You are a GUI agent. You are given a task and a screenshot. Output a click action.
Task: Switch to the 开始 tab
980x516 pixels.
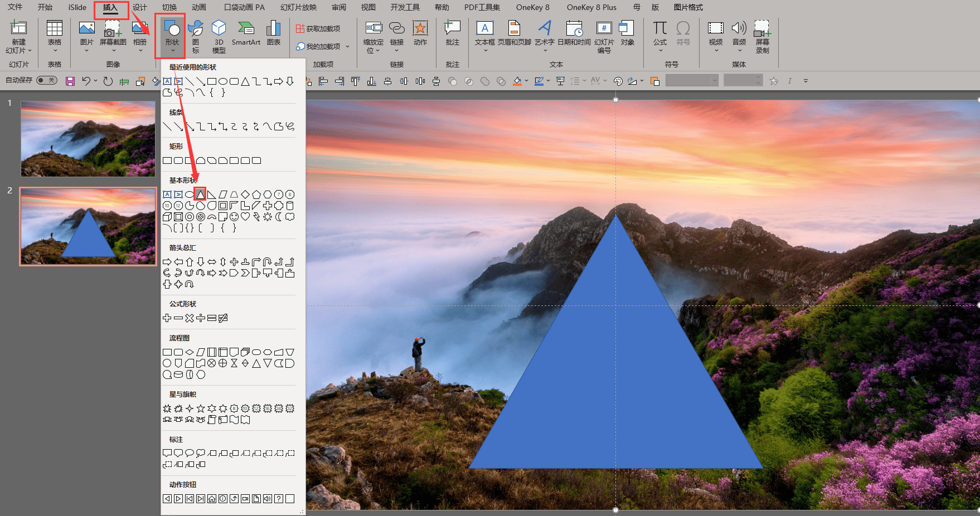(x=45, y=7)
